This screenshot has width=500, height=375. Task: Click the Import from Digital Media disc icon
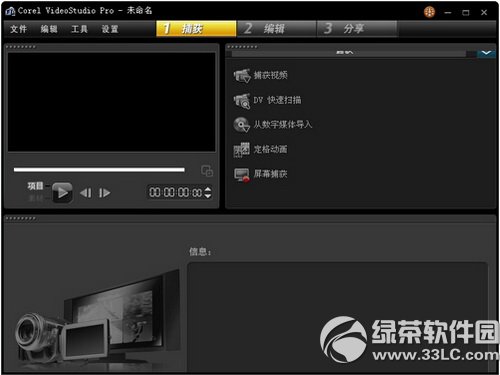242,125
